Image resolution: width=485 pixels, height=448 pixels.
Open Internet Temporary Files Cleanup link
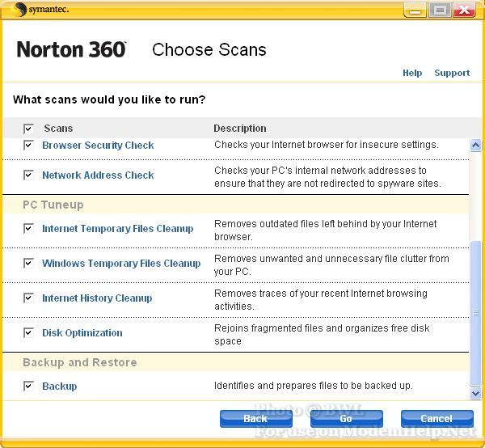pos(118,229)
